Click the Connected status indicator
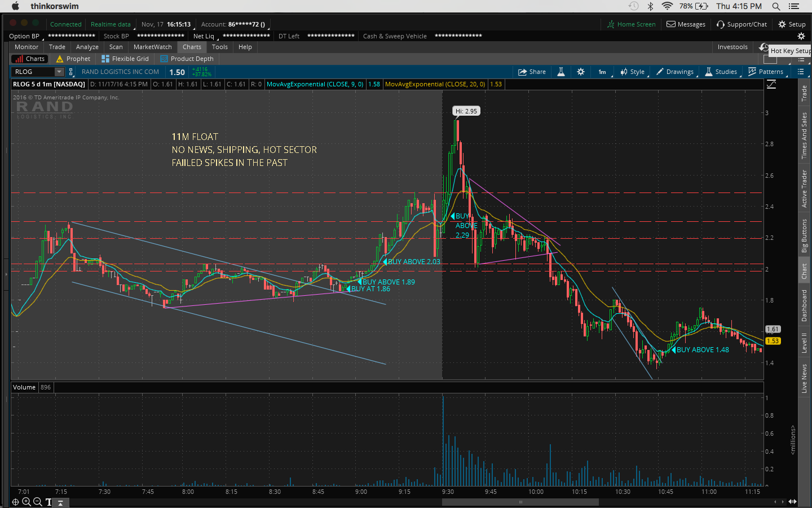812x508 pixels. [66, 24]
